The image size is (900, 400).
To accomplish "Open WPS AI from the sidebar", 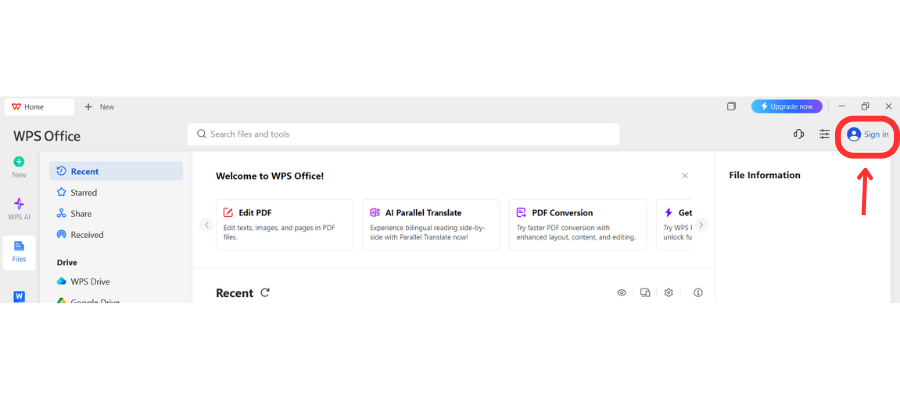I will coord(19,209).
